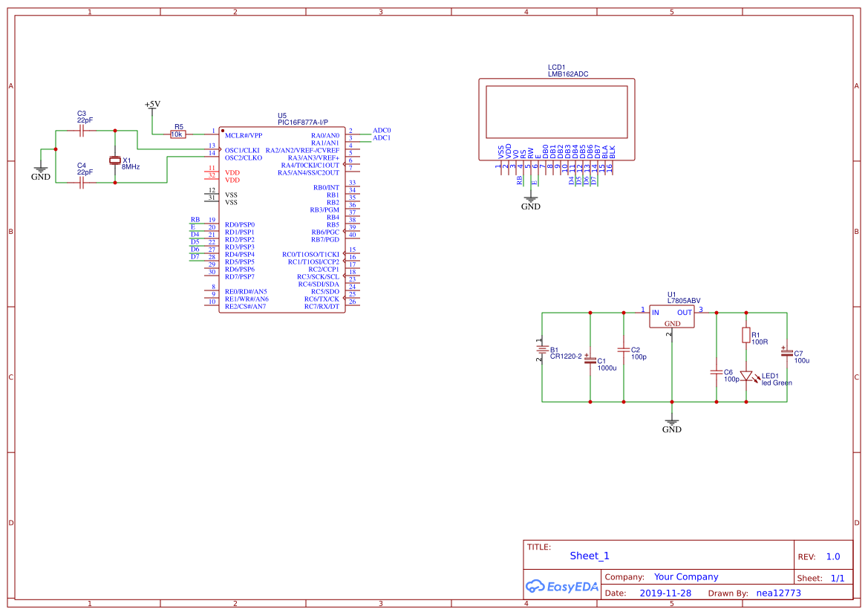This screenshot has height=615, width=868.
Task: Click the RC7/RX/DT pin name
Action: point(322,307)
